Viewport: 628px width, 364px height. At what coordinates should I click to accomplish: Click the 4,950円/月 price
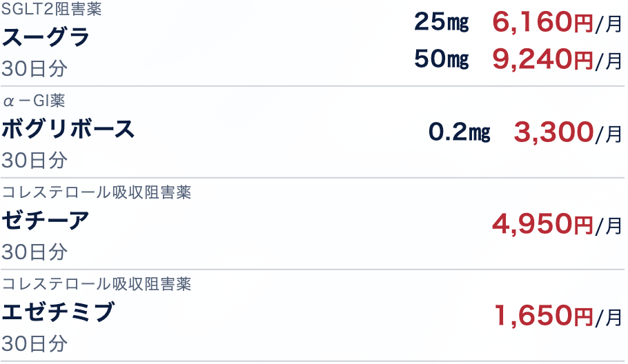(558, 223)
